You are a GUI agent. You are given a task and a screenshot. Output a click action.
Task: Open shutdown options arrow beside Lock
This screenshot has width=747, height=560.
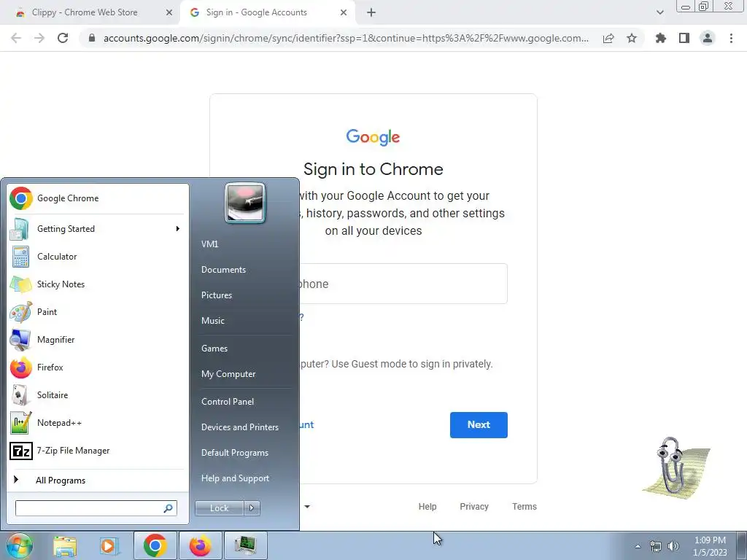click(252, 508)
